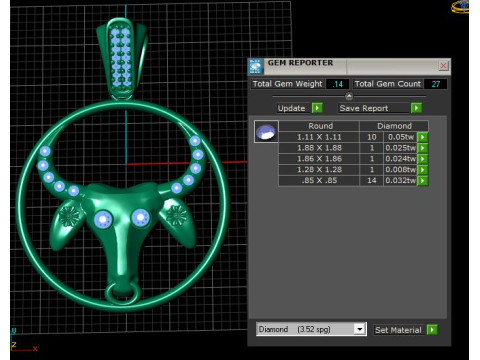Click the Save Report green arrow button
The image size is (480, 360).
[x=416, y=108]
